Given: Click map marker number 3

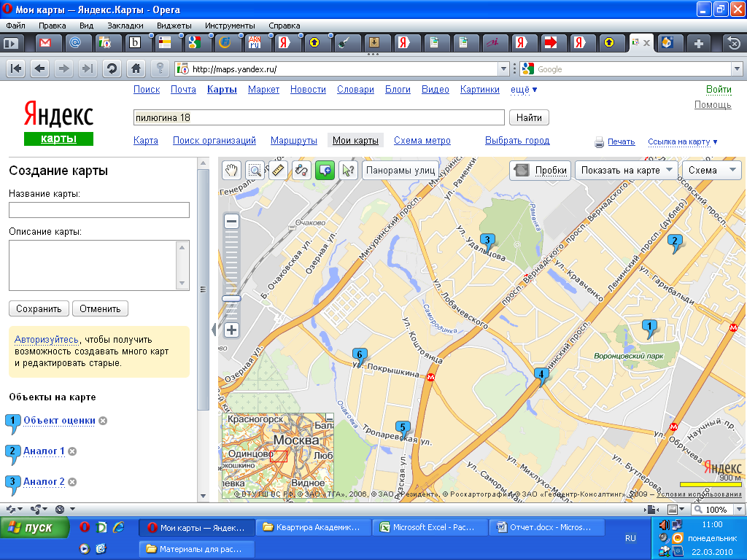Looking at the screenshot, I should click(487, 242).
